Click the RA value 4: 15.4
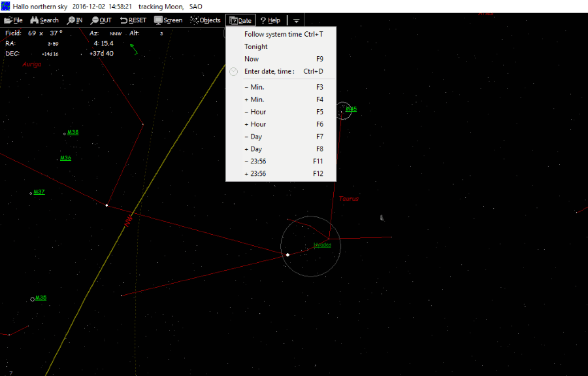The height and width of the screenshot is (376, 588). 103,44
